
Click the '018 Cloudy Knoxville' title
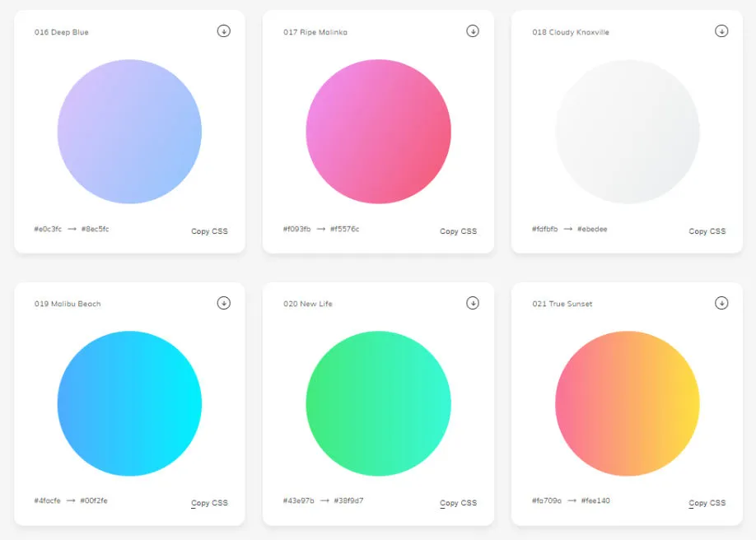click(571, 32)
